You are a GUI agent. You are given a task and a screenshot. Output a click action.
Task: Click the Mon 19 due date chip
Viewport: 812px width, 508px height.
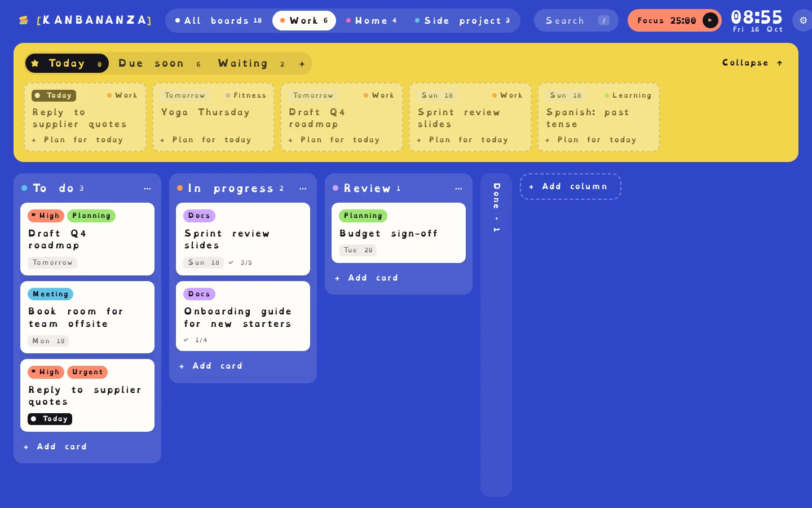[x=48, y=341]
